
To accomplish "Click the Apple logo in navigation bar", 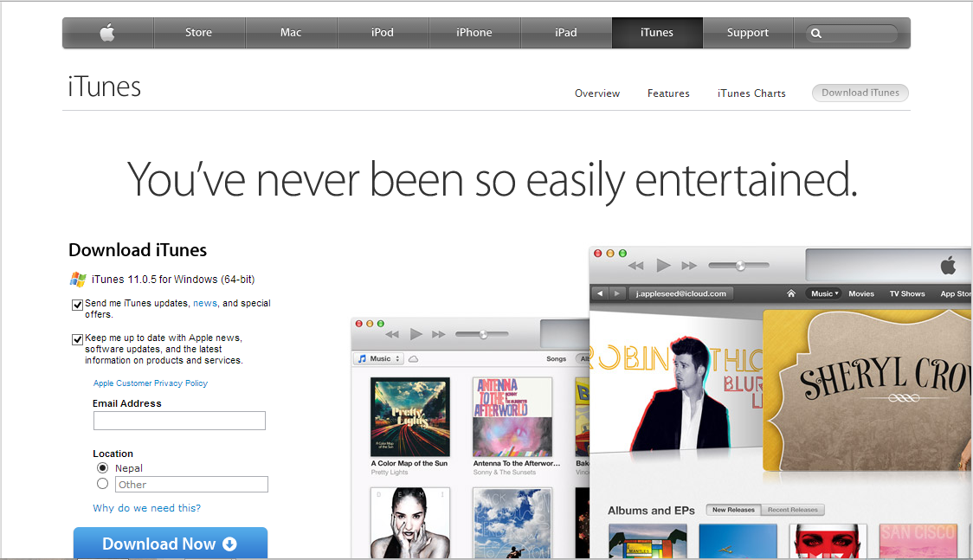I will (x=107, y=32).
